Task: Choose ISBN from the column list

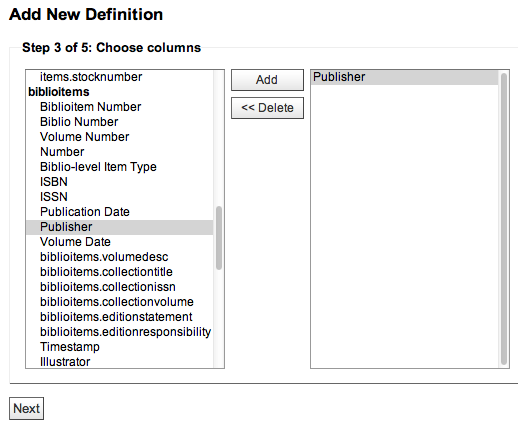Action: point(119,182)
